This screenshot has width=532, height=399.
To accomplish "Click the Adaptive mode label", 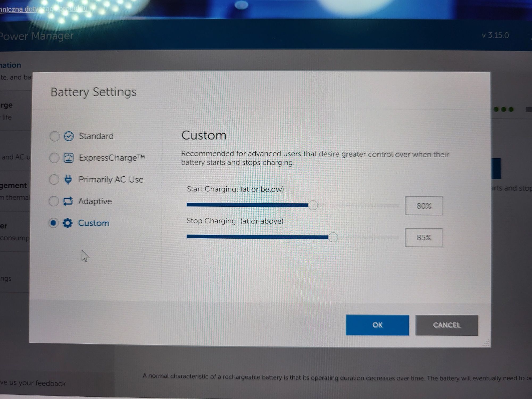I will [95, 201].
